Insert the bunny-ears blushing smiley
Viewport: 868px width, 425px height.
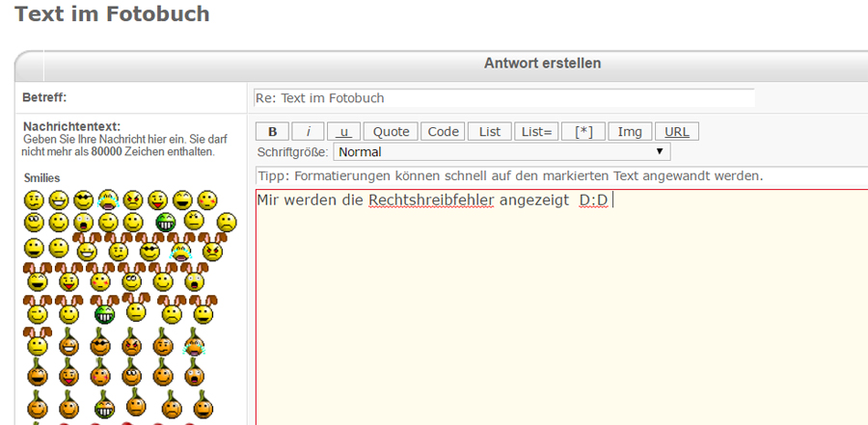point(100,278)
